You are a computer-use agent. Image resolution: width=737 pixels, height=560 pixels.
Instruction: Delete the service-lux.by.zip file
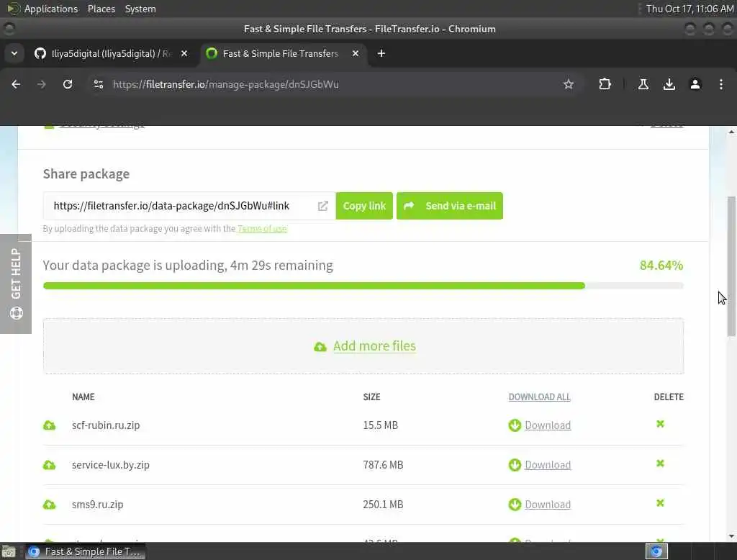(x=660, y=464)
